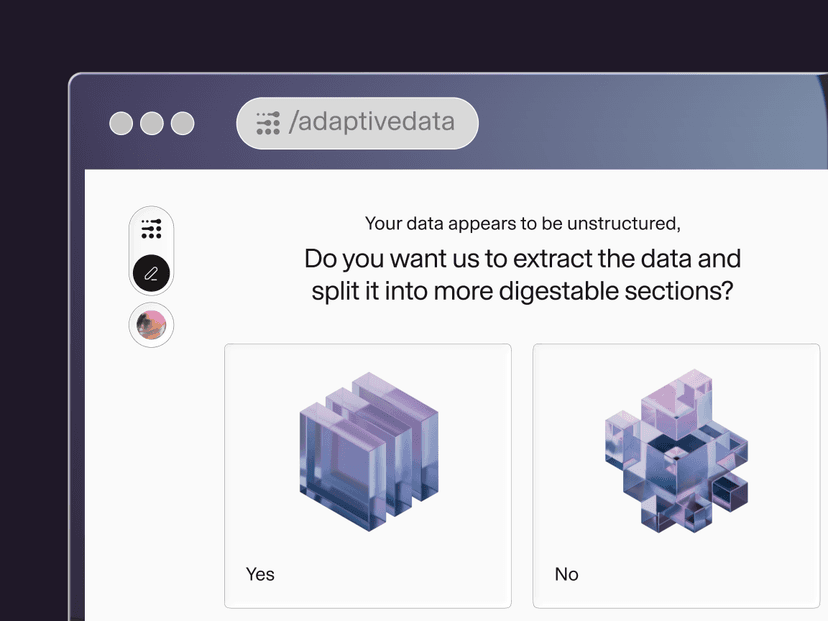Click the dotted logo icon in the address bar
This screenshot has height=621, width=828.
point(267,123)
